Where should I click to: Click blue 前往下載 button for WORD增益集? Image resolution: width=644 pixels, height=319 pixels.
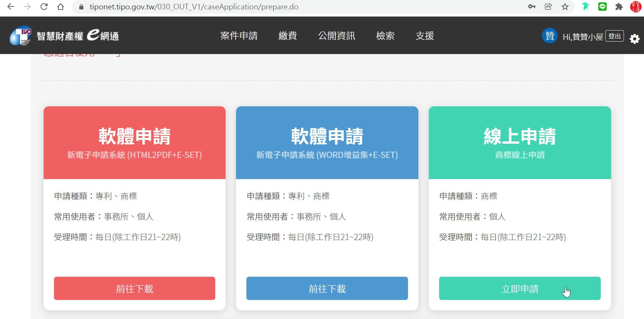click(x=327, y=288)
